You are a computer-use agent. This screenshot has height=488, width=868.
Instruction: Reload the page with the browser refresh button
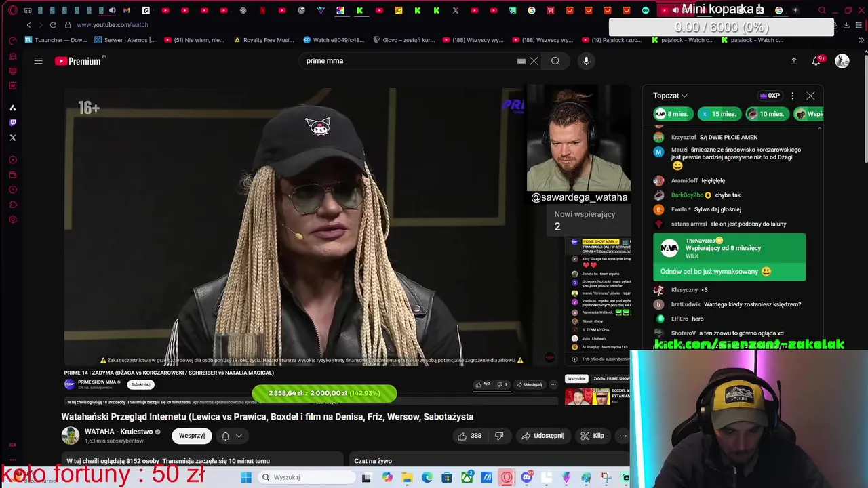tap(53, 25)
